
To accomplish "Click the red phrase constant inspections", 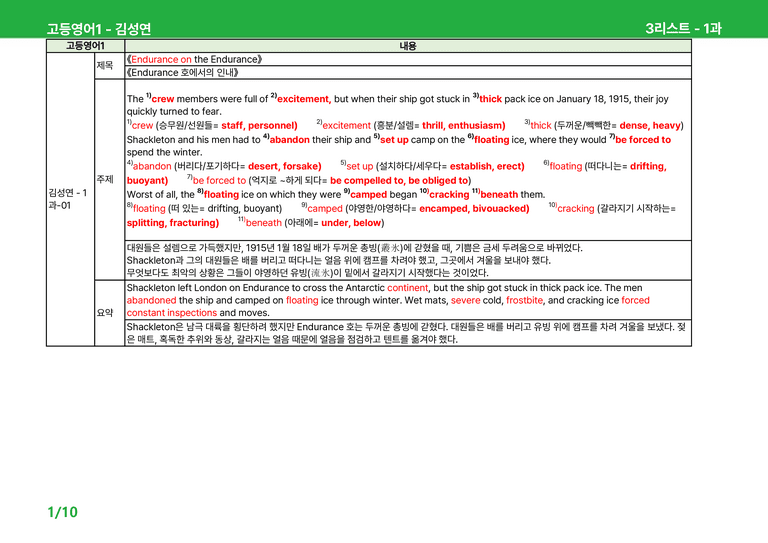I will point(171,313).
